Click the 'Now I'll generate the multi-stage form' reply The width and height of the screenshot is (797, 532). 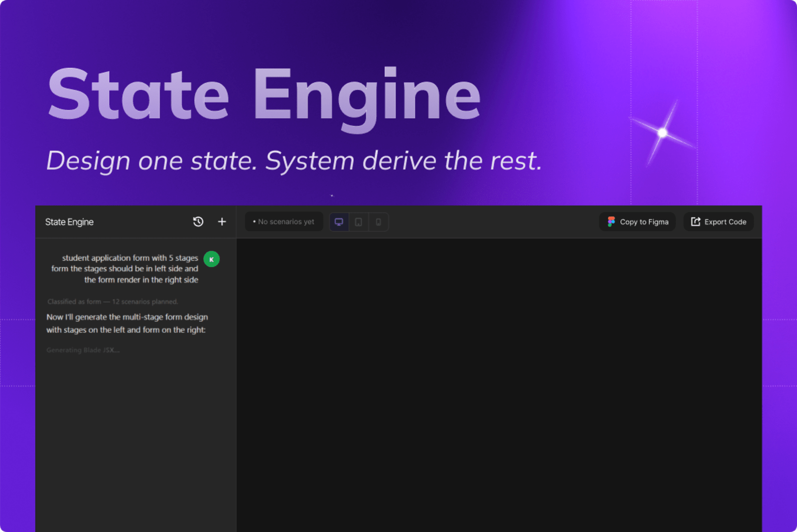click(127, 323)
